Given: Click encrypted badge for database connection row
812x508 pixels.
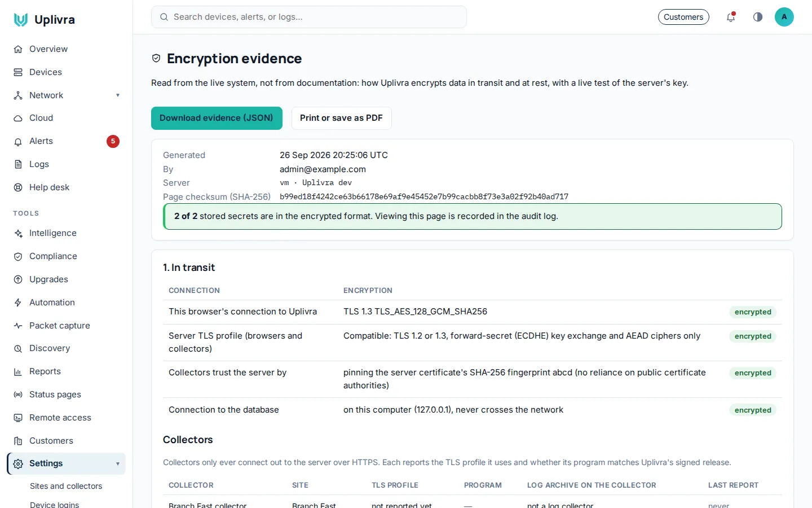Looking at the screenshot, I should [753, 410].
